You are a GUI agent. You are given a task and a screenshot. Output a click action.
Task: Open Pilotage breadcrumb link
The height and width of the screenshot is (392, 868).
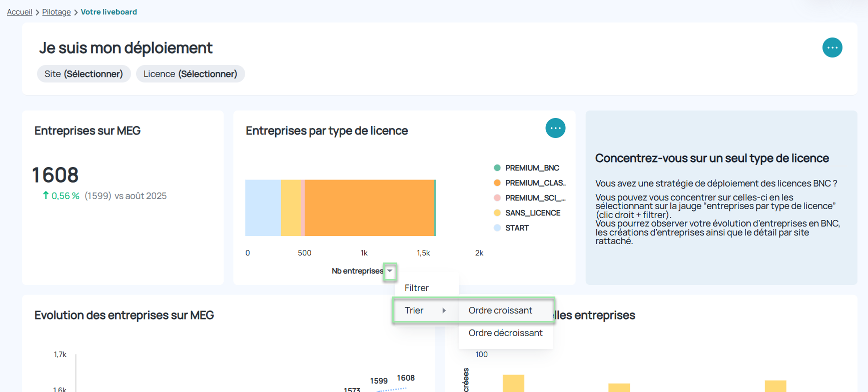coord(57,12)
